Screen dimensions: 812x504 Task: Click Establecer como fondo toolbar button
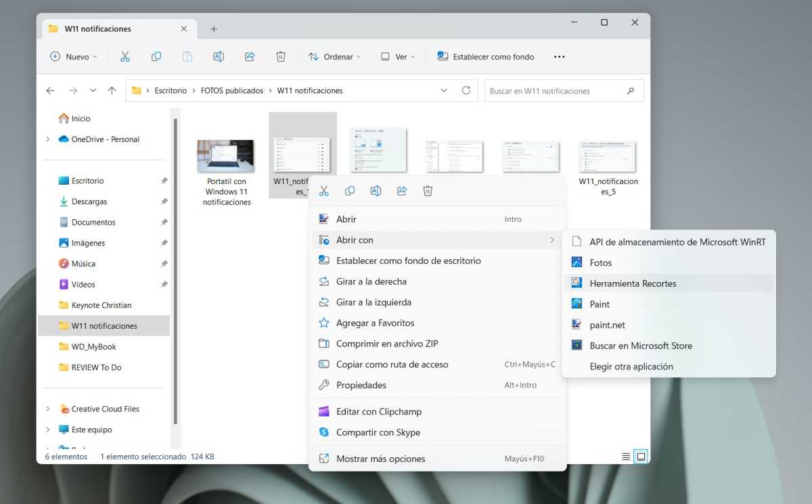[486, 57]
